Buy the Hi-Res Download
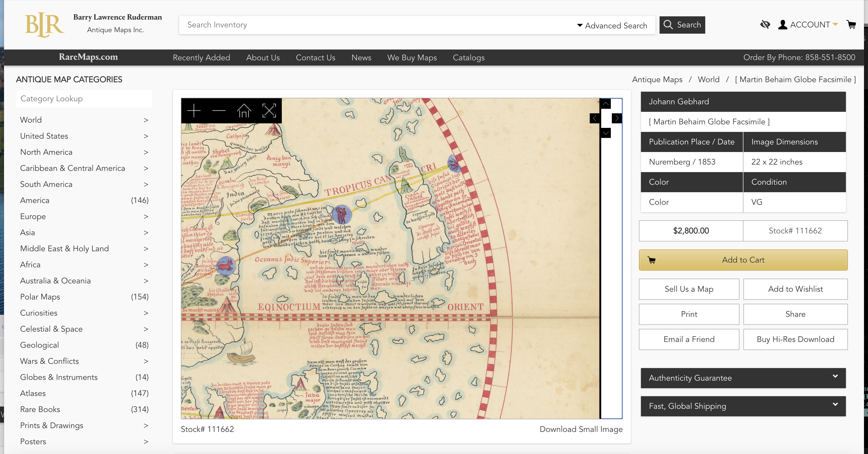Image resolution: width=868 pixels, height=454 pixels. point(795,339)
